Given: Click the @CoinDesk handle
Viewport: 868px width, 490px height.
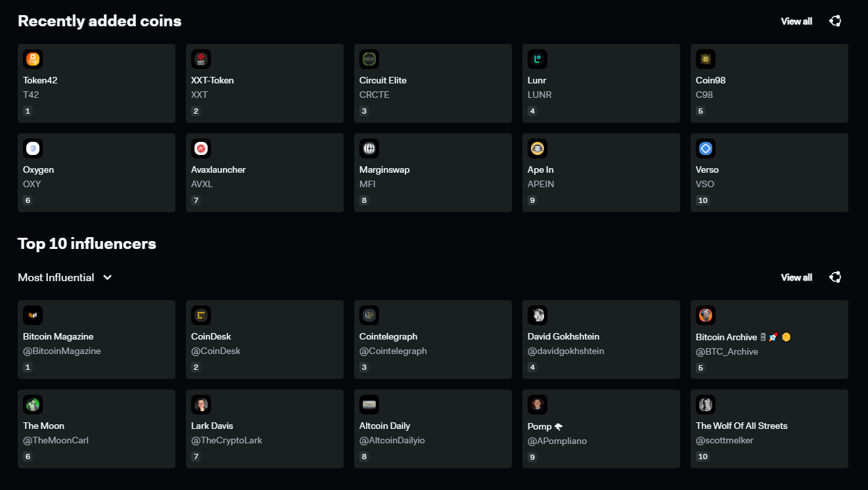Looking at the screenshot, I should tap(216, 351).
